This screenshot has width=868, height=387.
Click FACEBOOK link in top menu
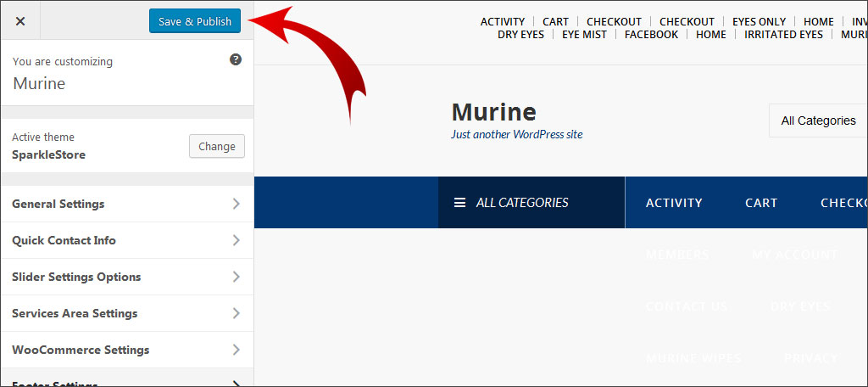click(x=651, y=35)
